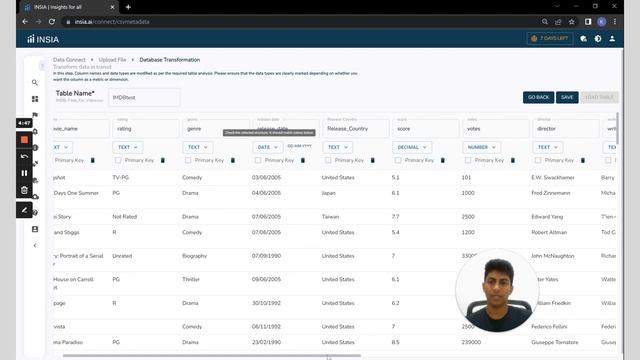
Task: Open the type dropdown for the movie_name column
Action: click(x=63, y=147)
